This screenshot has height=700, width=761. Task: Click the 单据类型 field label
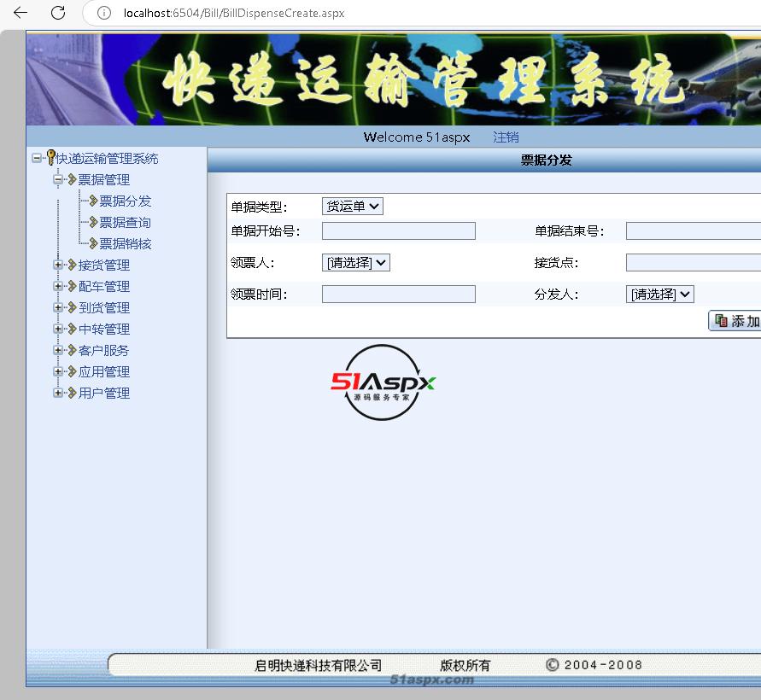(x=259, y=207)
